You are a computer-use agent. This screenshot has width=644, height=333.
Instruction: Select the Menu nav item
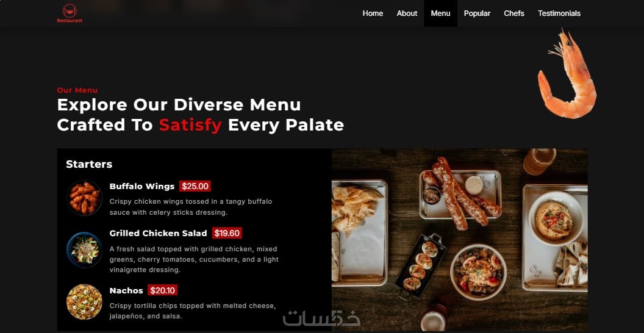click(440, 13)
